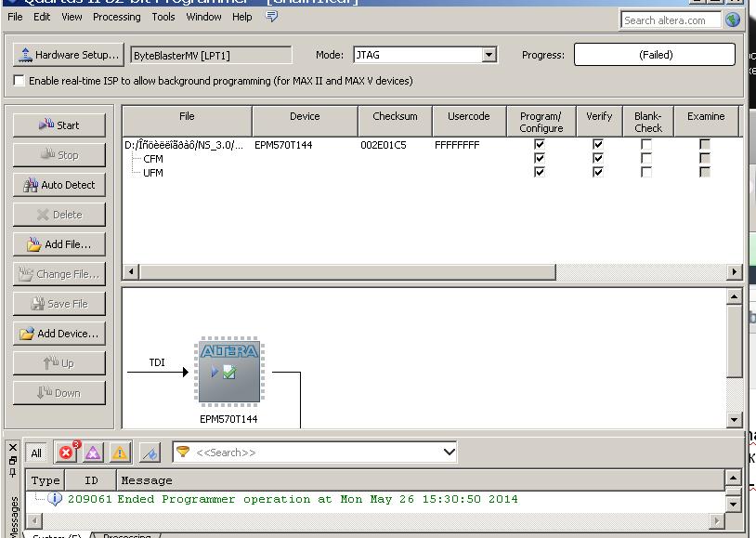Screen dimensions: 756x538
Task: Click the Checksum column header
Action: tap(395, 121)
